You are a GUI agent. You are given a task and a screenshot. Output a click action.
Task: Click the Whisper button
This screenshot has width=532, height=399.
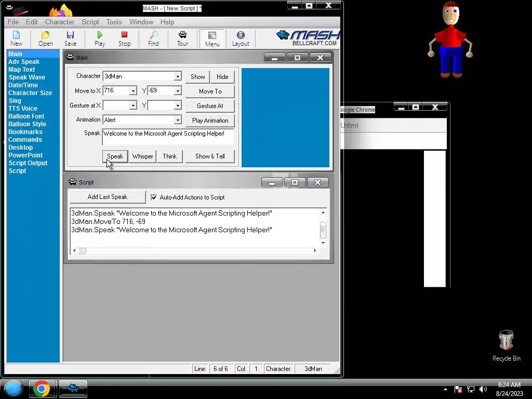pos(142,156)
